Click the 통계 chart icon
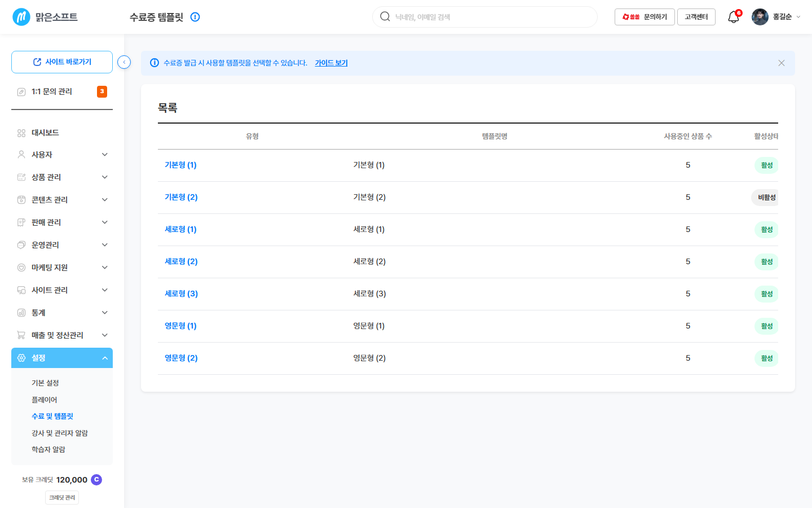 coord(21,313)
